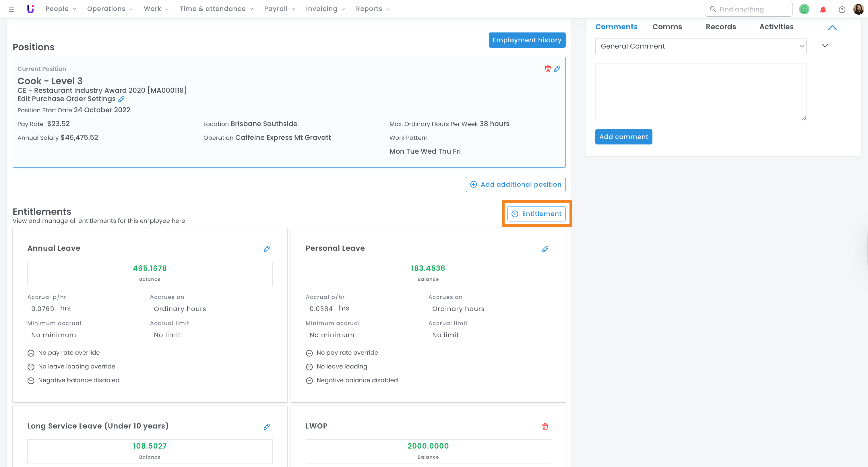The image size is (868, 467).
Task: Click the Find anything search field
Action: tap(748, 9)
